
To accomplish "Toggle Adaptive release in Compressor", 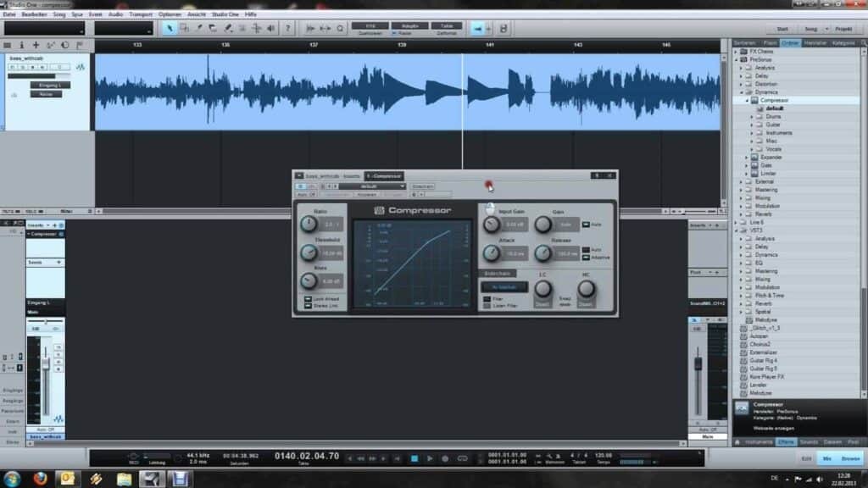I will point(586,258).
